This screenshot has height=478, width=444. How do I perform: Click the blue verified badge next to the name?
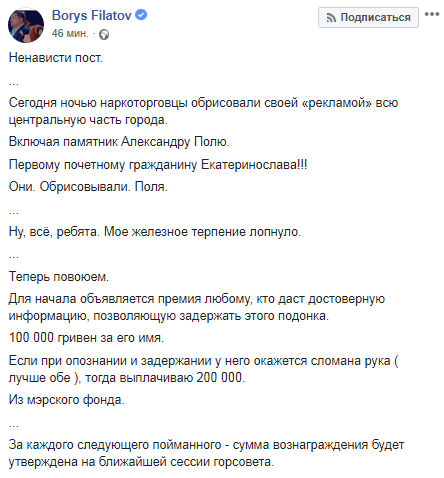pyautogui.click(x=141, y=15)
